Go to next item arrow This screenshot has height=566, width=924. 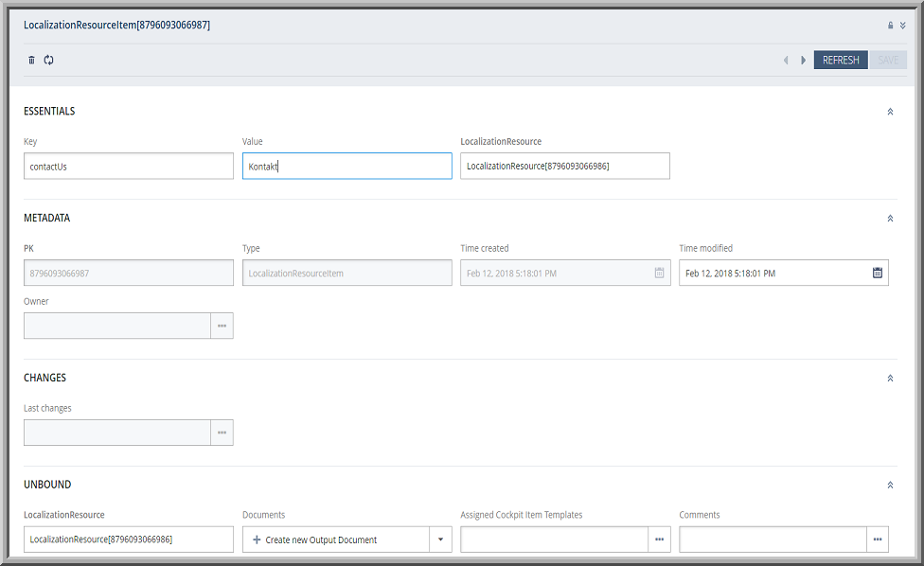(803, 61)
